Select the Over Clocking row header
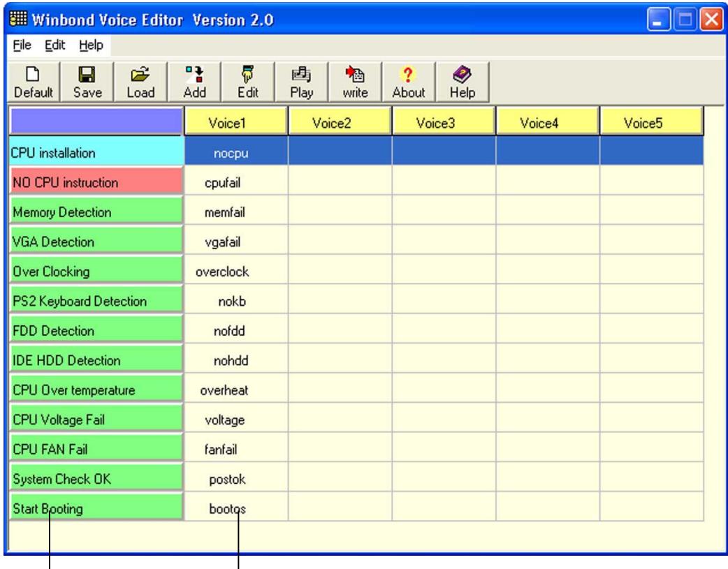Image resolution: width=728 pixels, height=569 pixels. click(x=96, y=270)
